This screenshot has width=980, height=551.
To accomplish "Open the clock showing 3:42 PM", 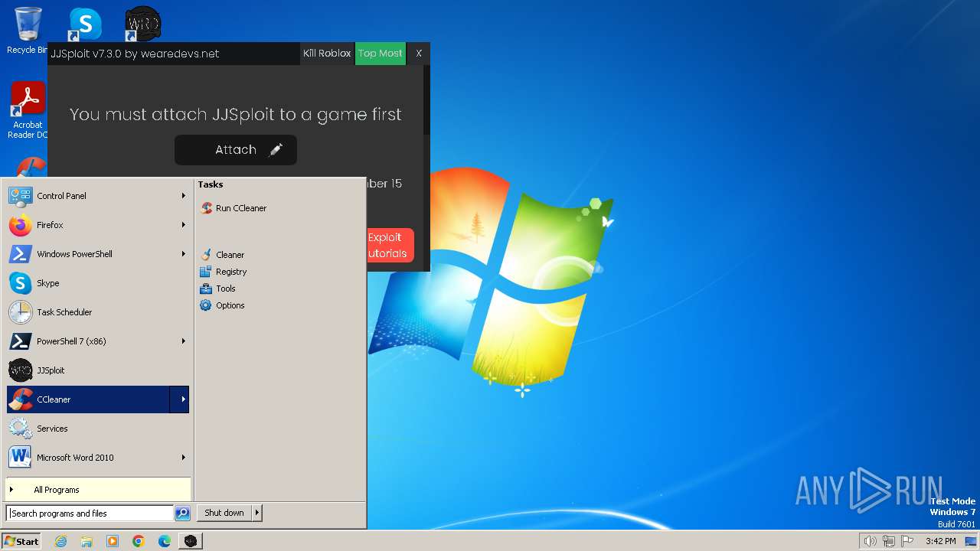I will click(x=940, y=541).
